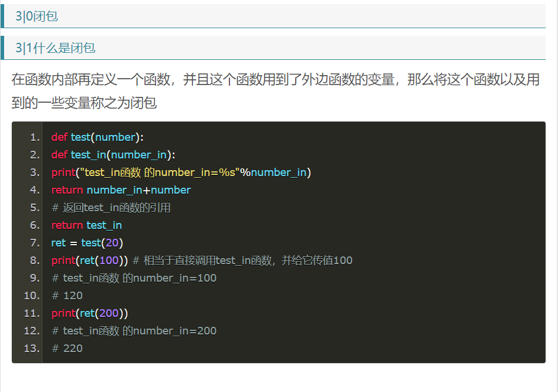Click line number "1." in the code gutter
This screenshot has width=558, height=392.
[x=35, y=137]
